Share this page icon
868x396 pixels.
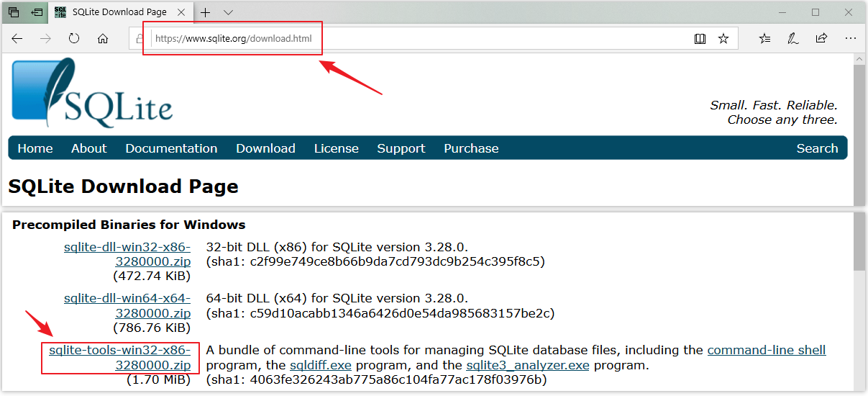pos(821,39)
